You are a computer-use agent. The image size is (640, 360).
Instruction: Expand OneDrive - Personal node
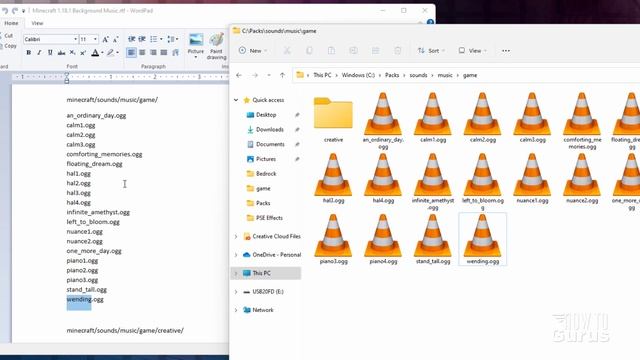(x=236, y=255)
